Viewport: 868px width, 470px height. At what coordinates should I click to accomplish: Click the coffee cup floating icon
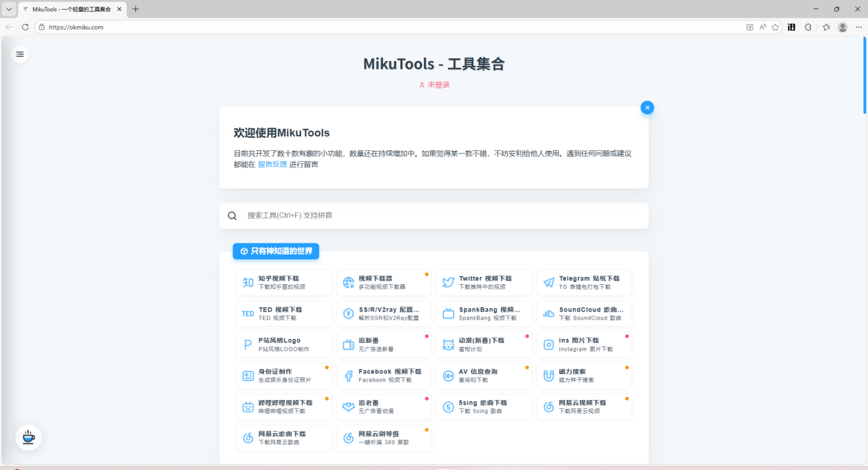coord(29,437)
